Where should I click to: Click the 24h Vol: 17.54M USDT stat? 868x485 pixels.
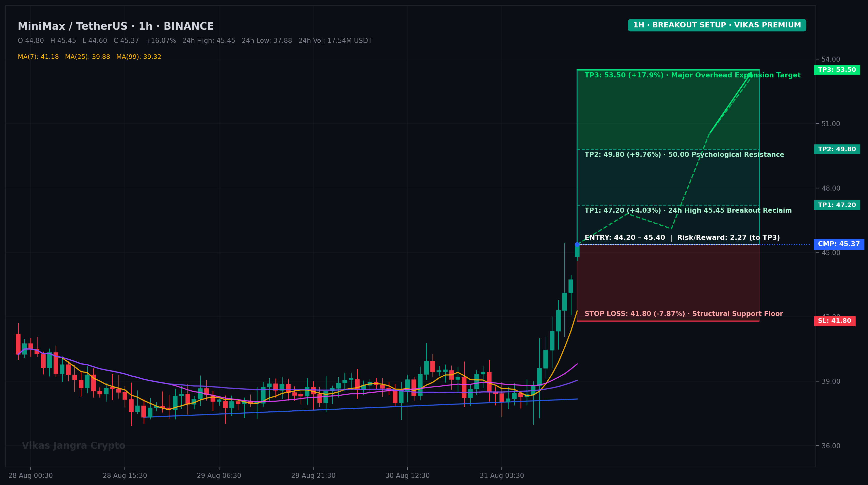(x=335, y=41)
